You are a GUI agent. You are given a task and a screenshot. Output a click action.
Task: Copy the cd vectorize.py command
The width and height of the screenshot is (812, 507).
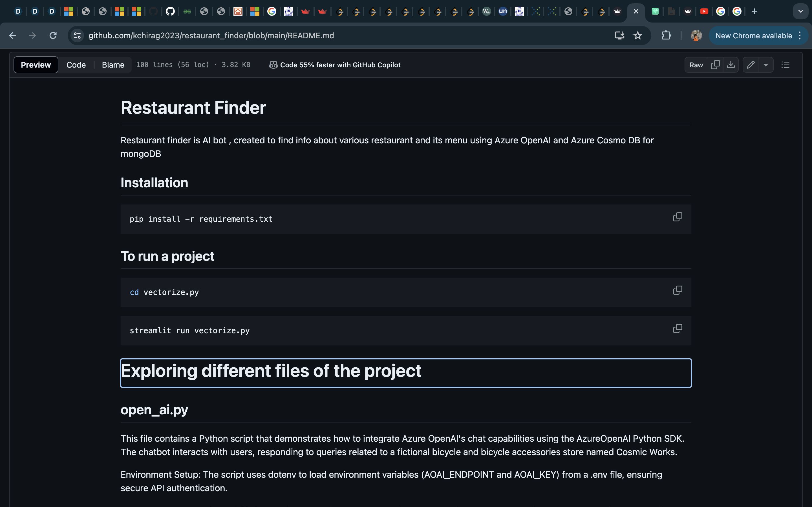[678, 290]
